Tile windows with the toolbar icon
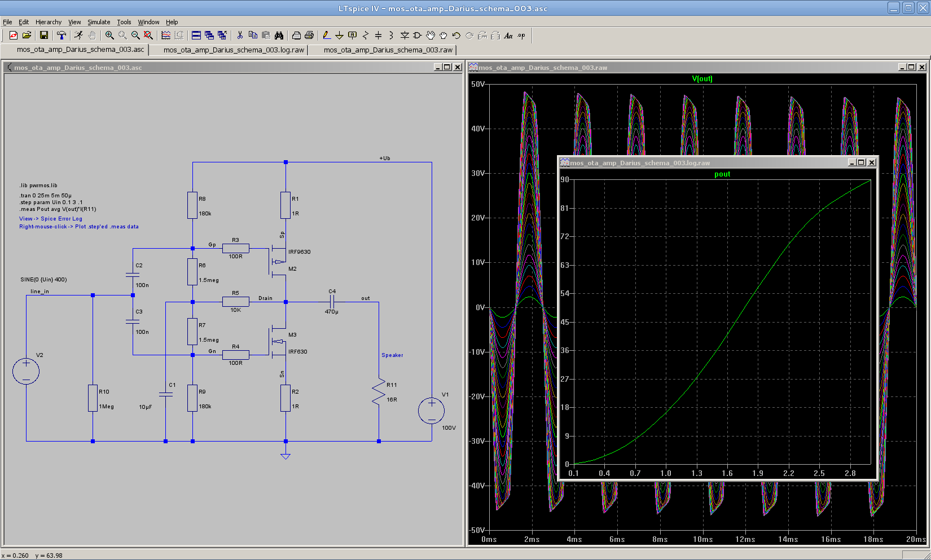931x560 pixels. click(196, 36)
